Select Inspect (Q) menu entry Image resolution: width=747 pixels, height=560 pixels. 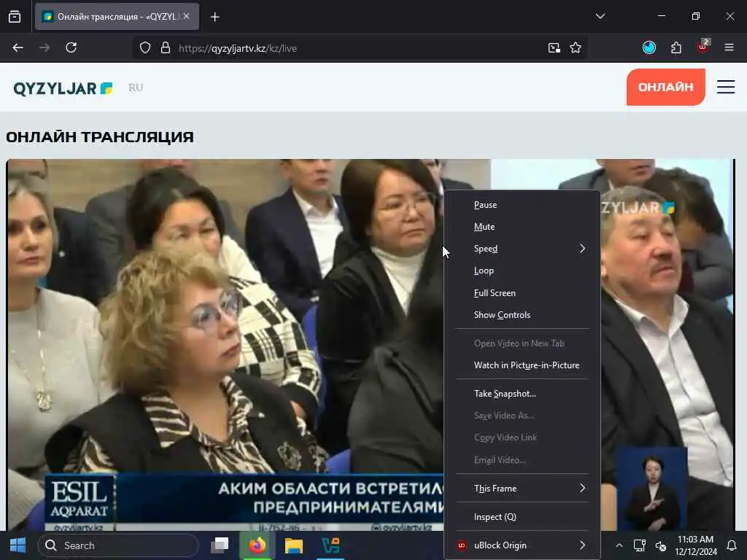[522, 517]
